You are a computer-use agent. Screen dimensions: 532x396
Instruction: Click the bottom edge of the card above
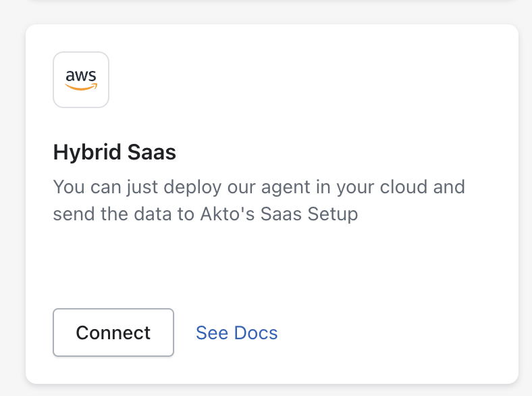click(270, 1)
